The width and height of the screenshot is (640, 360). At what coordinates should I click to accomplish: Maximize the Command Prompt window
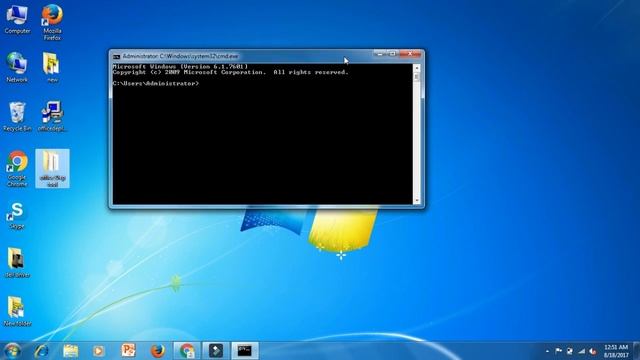(393, 54)
